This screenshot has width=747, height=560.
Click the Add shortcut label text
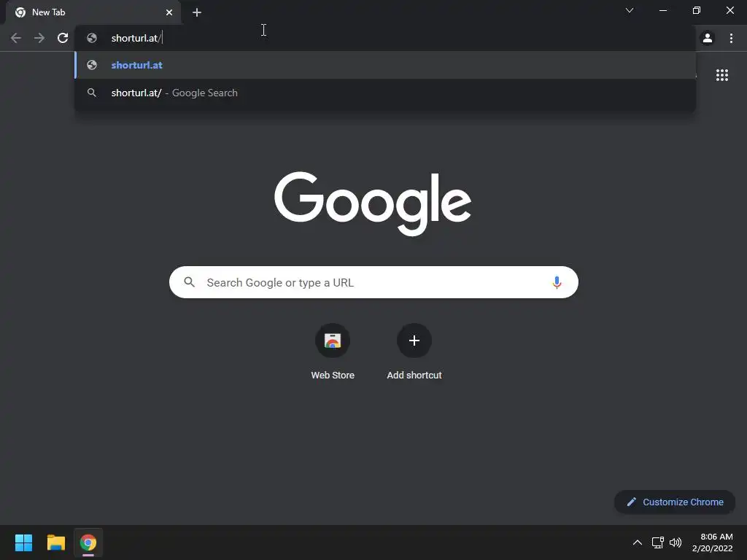[414, 376]
